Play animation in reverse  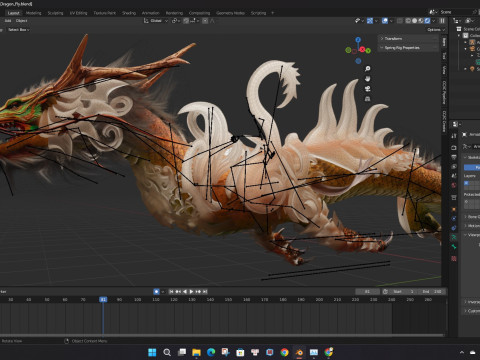tap(185, 292)
